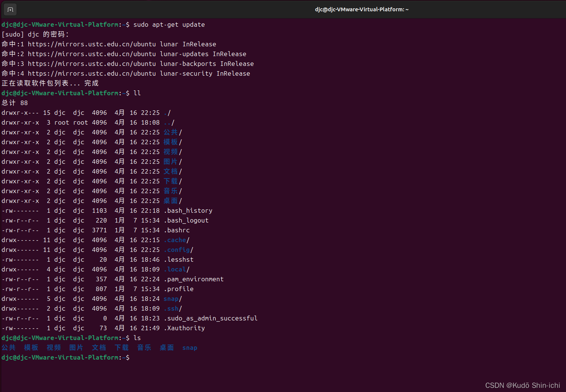
Task: Click the .bash_logout file name
Action: (x=186, y=220)
